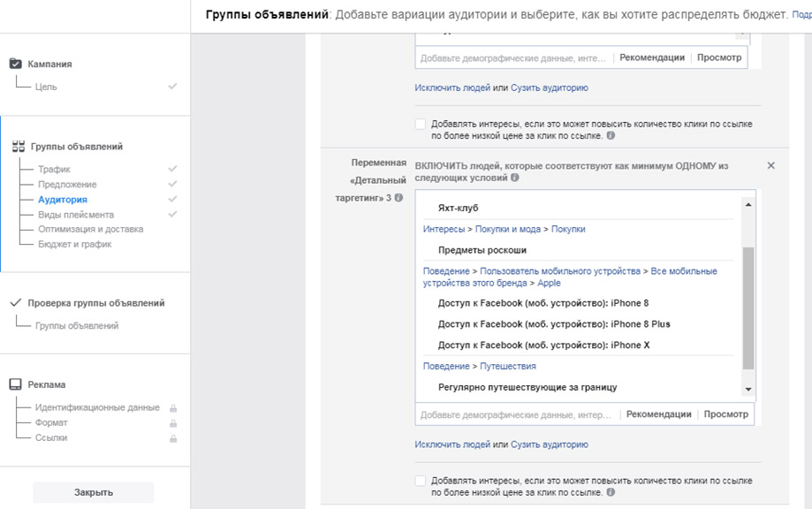Screen dimensions: 812x509
Task: Click lower Рекомендации button
Action: 659,414
